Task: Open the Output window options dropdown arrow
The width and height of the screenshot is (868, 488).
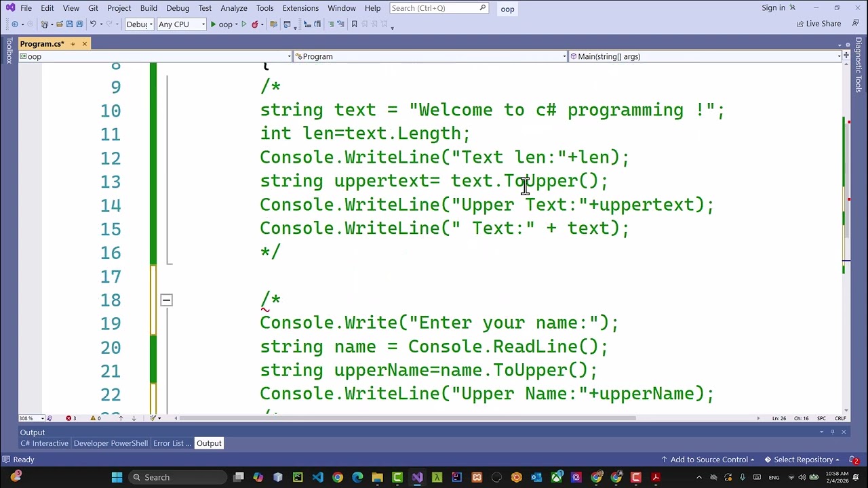Action: (822, 432)
